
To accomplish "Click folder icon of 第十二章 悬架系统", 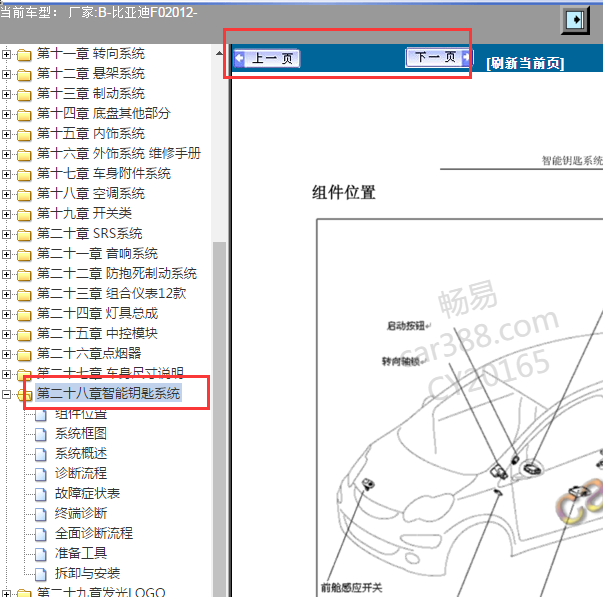I will (24, 74).
